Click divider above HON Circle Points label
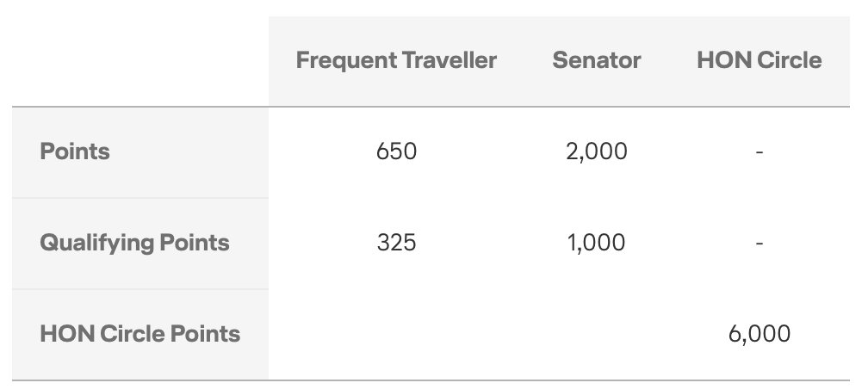 (140, 289)
